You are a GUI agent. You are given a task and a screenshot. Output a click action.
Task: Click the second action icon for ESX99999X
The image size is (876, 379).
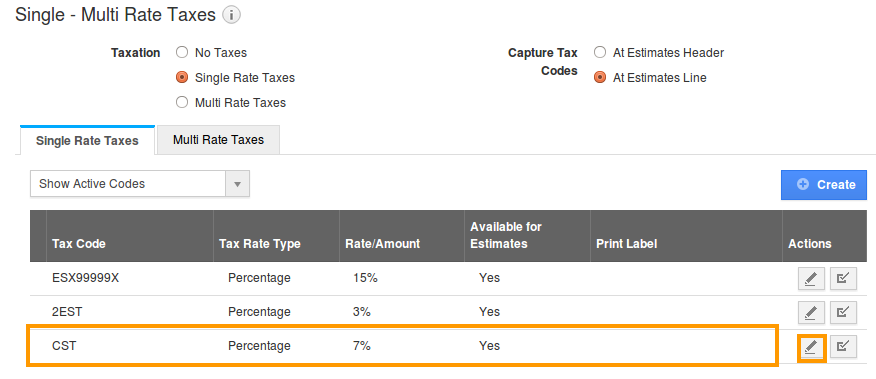(843, 278)
